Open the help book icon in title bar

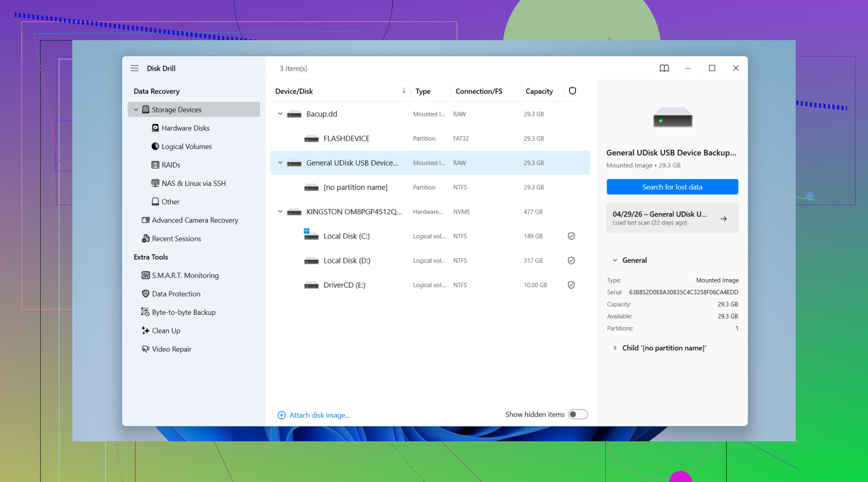[664, 68]
